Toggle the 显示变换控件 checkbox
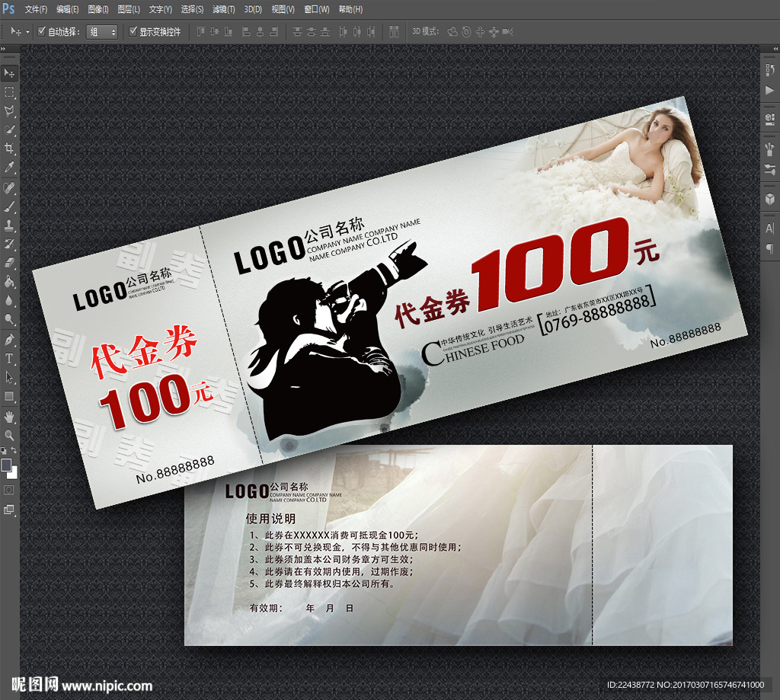 tap(133, 31)
